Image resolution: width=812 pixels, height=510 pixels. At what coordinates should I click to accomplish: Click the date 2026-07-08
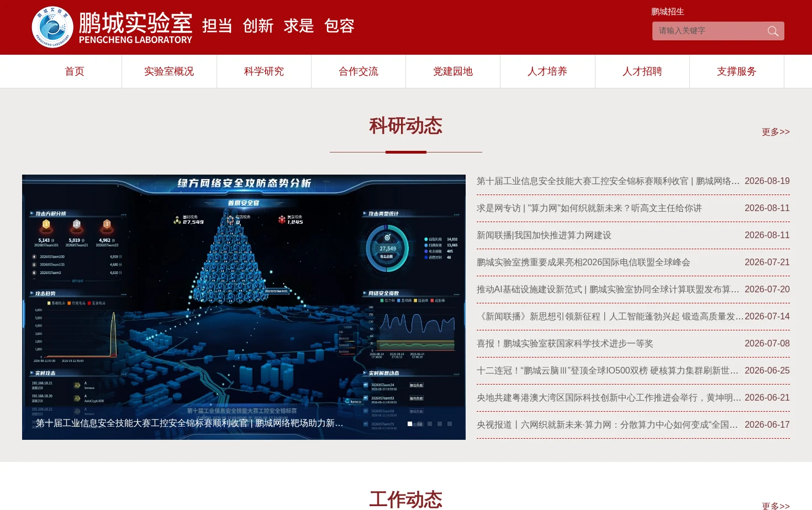click(767, 344)
